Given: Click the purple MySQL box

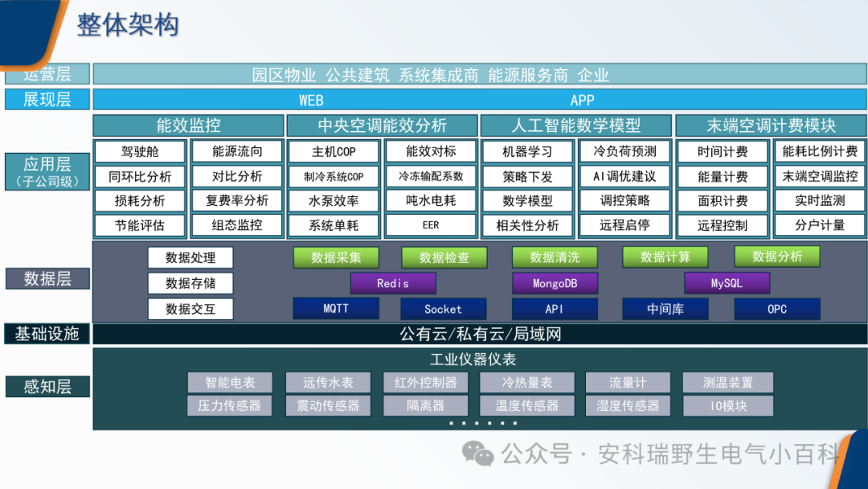Looking at the screenshot, I should 727,283.
